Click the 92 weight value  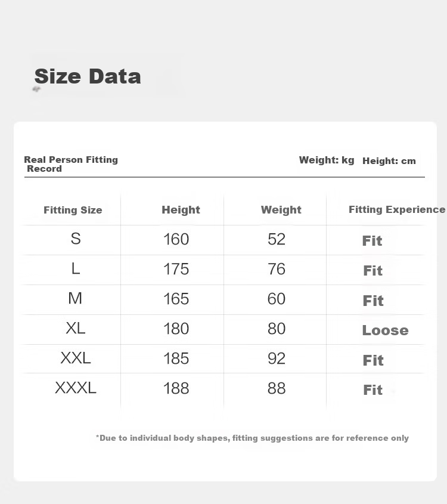pos(277,358)
